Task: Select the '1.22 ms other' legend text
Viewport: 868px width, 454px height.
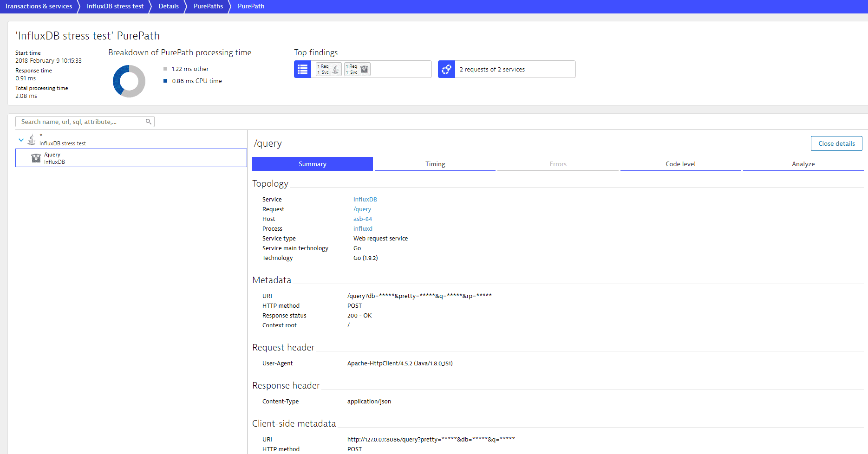Action: tap(190, 69)
